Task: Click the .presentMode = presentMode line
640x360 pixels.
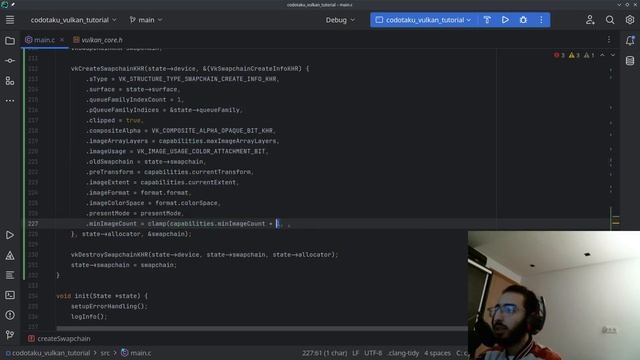Action: (x=135, y=213)
